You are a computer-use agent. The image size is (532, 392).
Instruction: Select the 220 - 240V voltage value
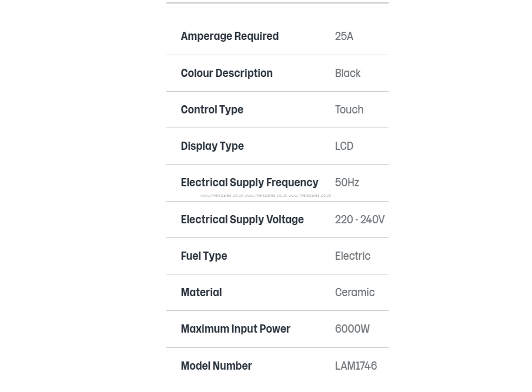coord(360,220)
